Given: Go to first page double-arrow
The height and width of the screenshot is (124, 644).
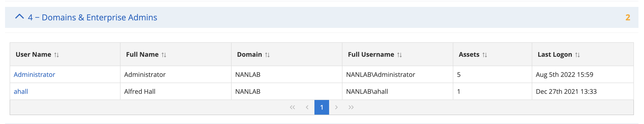Looking at the screenshot, I should pos(292,107).
